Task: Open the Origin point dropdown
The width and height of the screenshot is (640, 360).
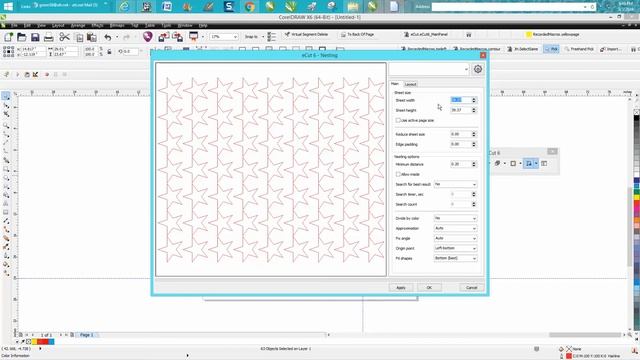Action: coord(455,248)
